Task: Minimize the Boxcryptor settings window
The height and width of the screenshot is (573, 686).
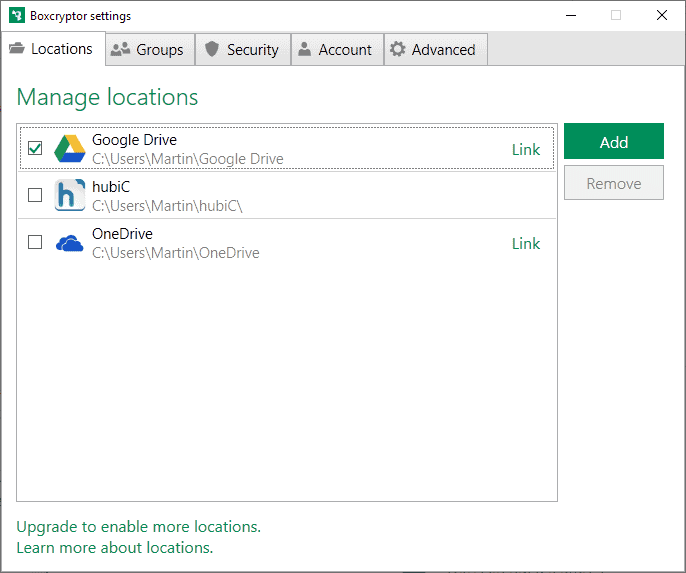Action: [x=571, y=15]
